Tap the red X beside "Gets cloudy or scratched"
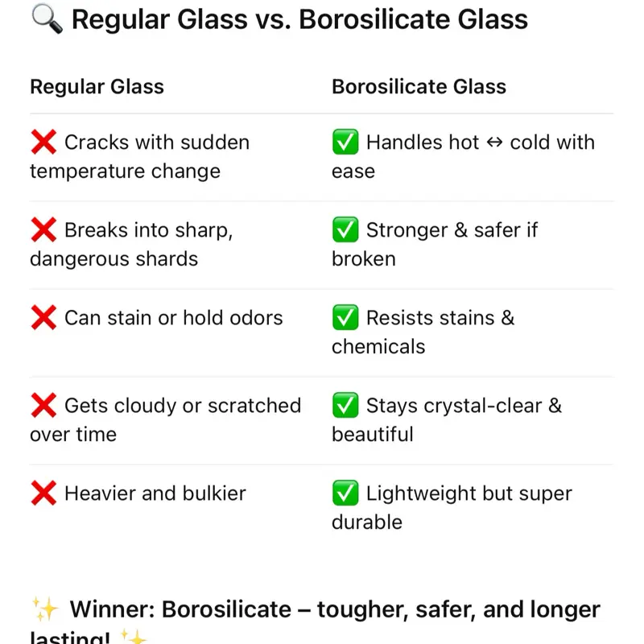 43,406
